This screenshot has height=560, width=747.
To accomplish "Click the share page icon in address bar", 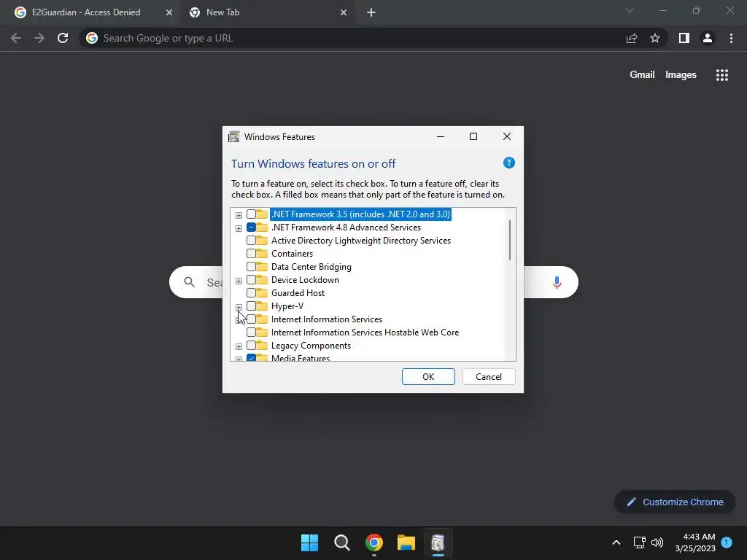I will tap(632, 38).
